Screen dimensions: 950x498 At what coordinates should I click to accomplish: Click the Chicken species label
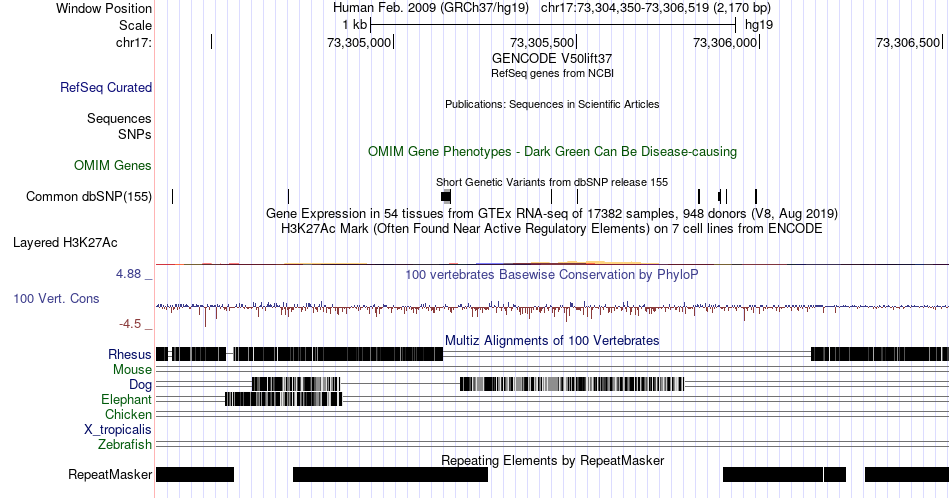[128, 414]
